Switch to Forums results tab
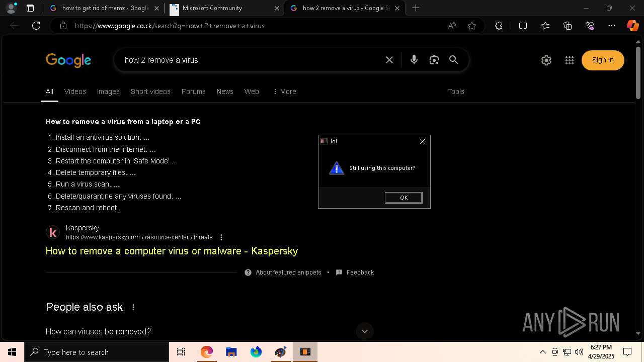This screenshot has height=362, width=644. click(194, 92)
